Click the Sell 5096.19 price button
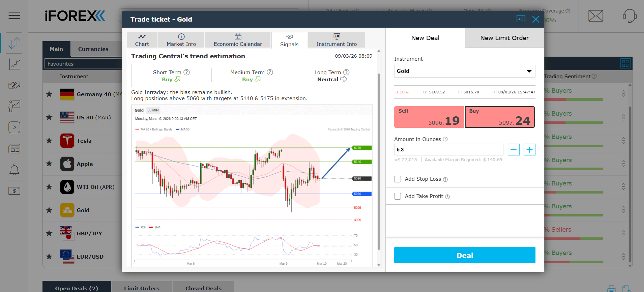The image size is (644, 292). [x=429, y=117]
